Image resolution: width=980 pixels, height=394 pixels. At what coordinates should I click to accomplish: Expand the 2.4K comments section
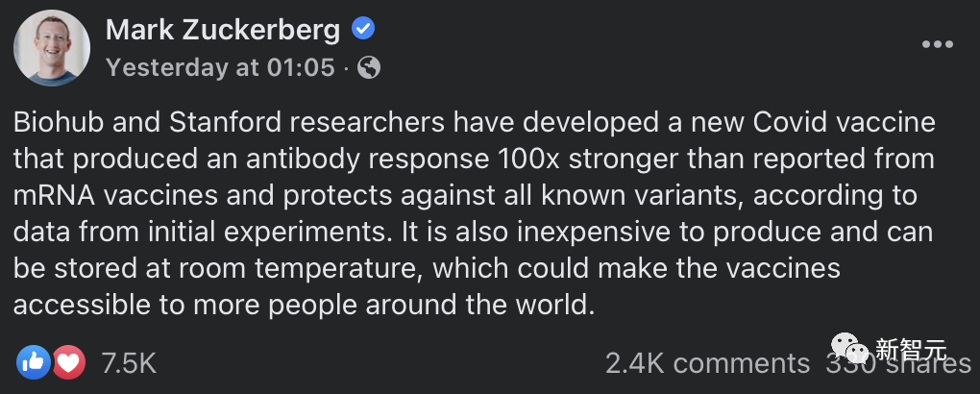[x=707, y=362]
